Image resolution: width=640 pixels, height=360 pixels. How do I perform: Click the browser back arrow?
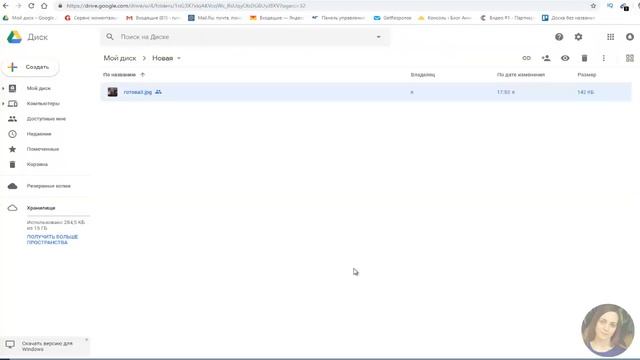(6, 6)
